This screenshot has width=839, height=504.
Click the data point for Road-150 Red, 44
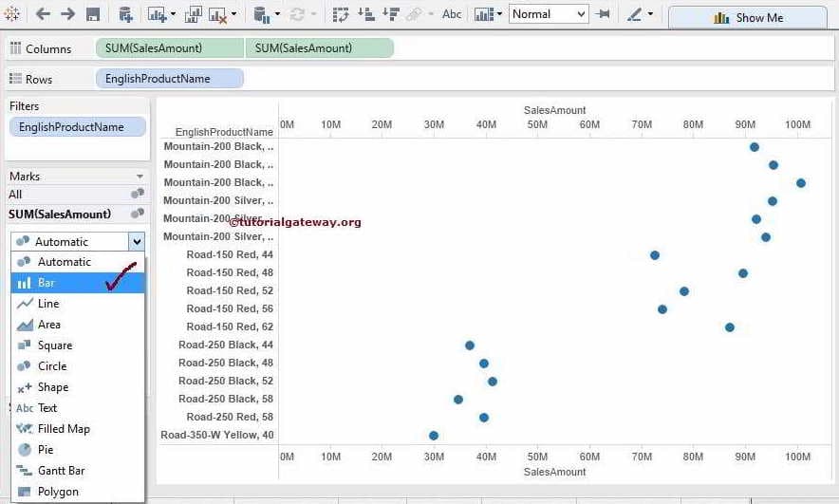click(655, 255)
